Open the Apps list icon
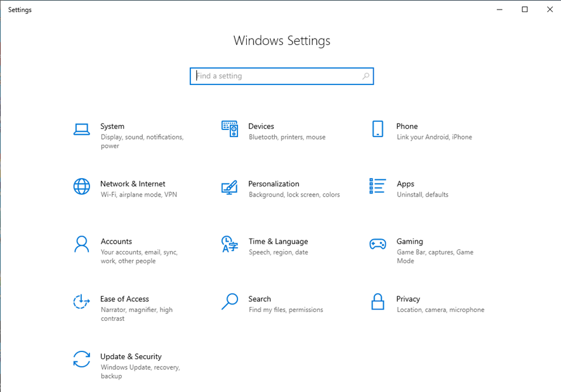 pyautogui.click(x=378, y=186)
